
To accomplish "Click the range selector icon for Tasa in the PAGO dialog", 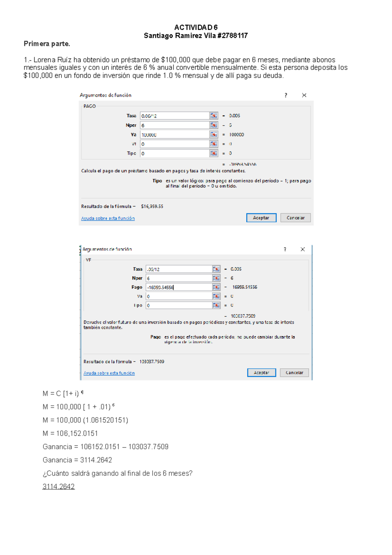I will click(214, 116).
